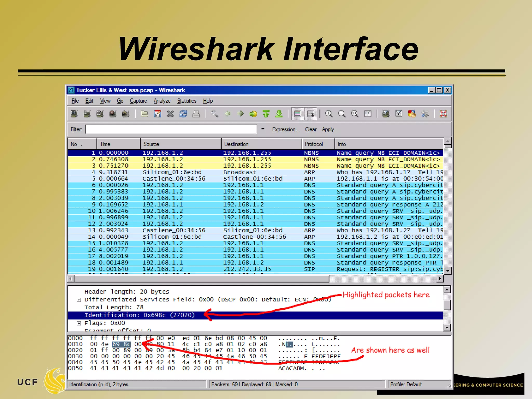The image size is (532, 399).
Task: Click 'Profile: Default' in status bar
Action: [x=406, y=384]
